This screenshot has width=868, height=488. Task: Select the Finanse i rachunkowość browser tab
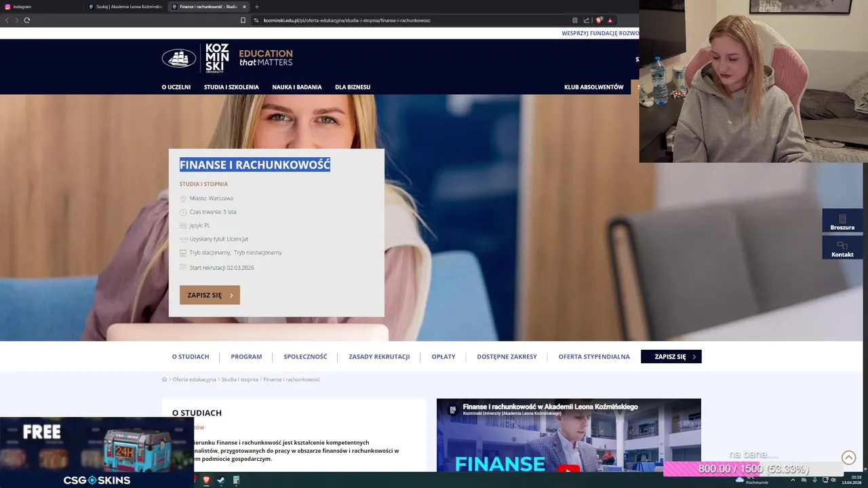click(209, 7)
